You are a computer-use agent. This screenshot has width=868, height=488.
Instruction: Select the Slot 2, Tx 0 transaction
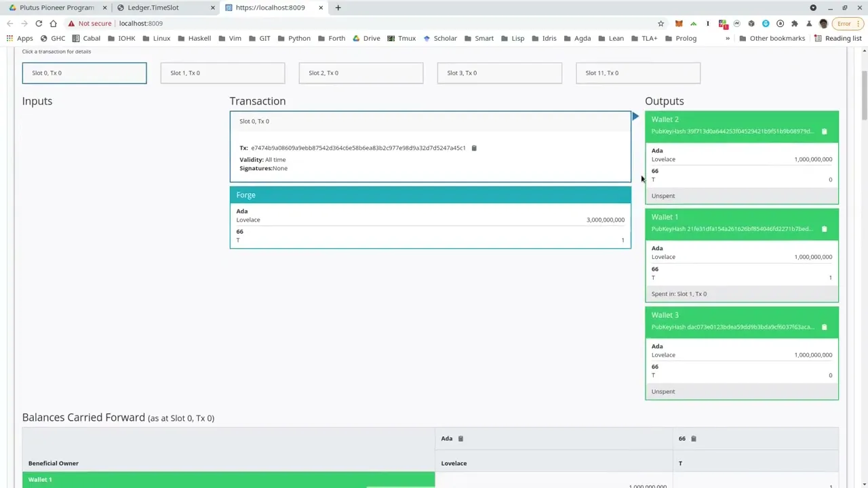click(360, 73)
